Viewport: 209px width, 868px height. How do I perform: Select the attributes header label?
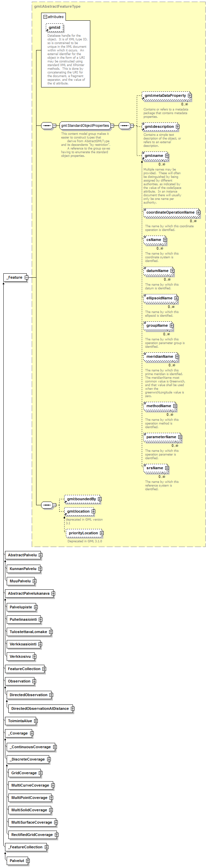[56, 17]
